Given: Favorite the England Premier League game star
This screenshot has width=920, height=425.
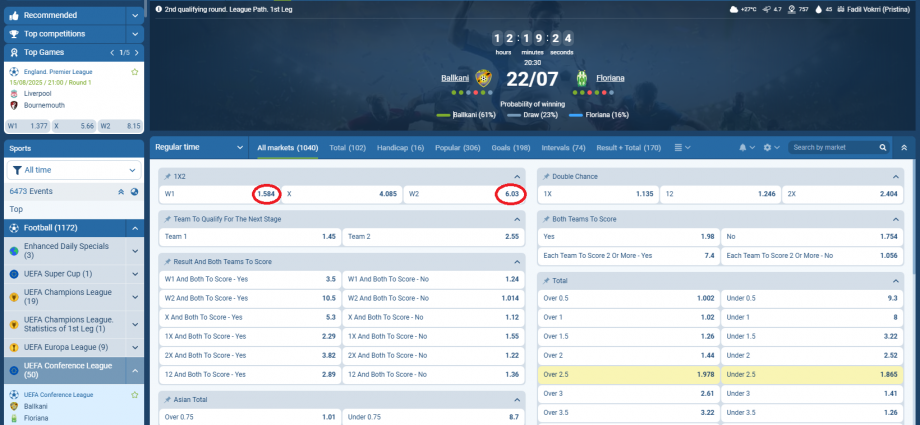Looking at the screenshot, I should coord(134,72).
